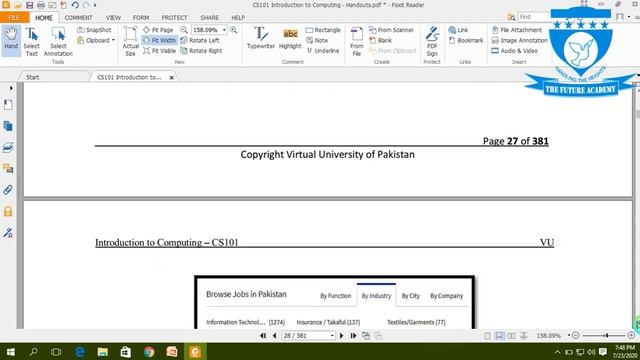This screenshot has height=360, width=640.
Task: Add a Note comment
Action: (x=317, y=40)
